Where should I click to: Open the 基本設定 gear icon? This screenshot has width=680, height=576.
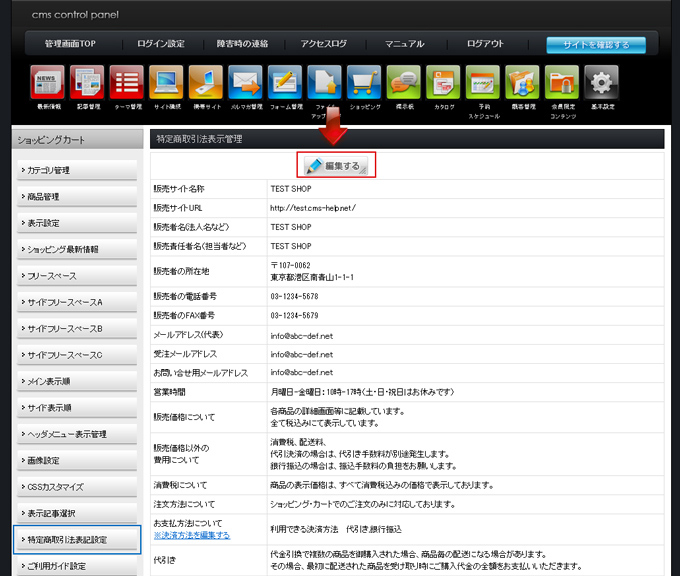pos(601,82)
